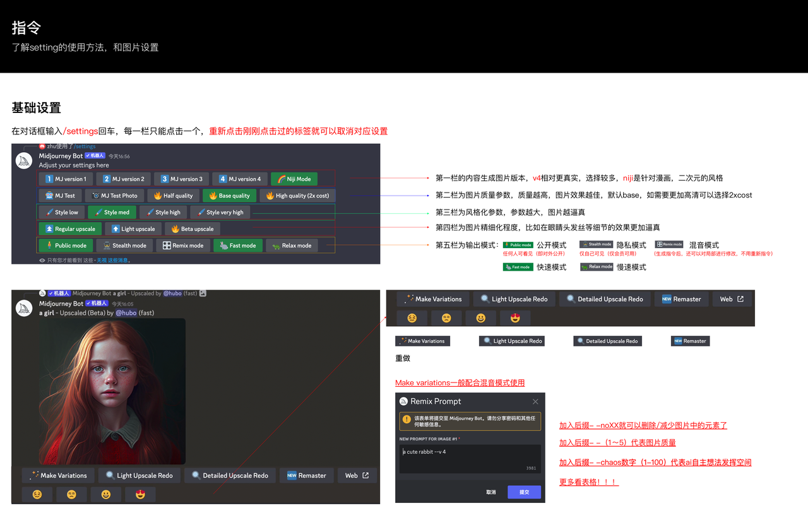Select MJ version 3 in settings
Image resolution: width=808 pixels, height=532 pixels.
point(182,179)
